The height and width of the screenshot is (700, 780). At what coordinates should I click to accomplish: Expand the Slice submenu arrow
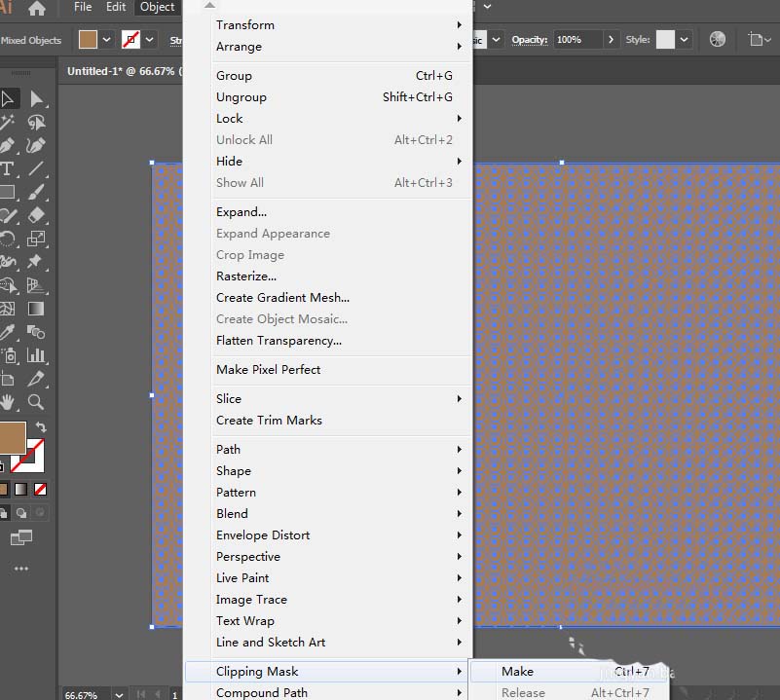click(460, 399)
